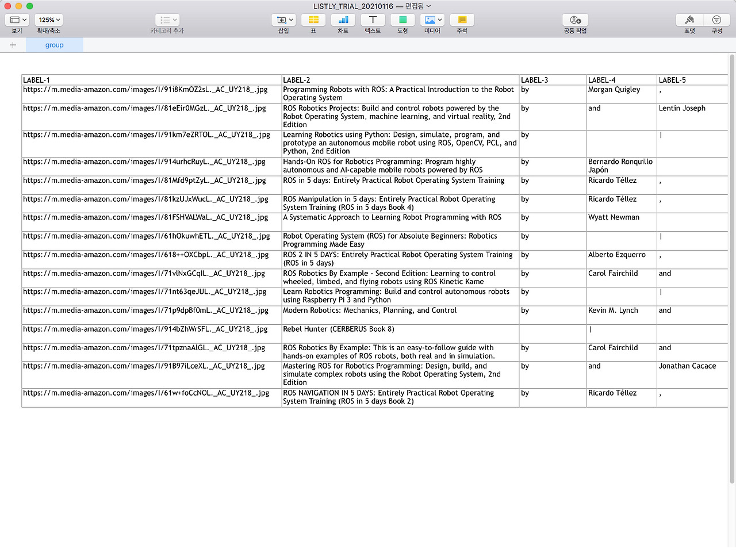This screenshot has width=736, height=560.
Task: Click the 카테고리 추가 (Add Category) button
Action: (167, 20)
